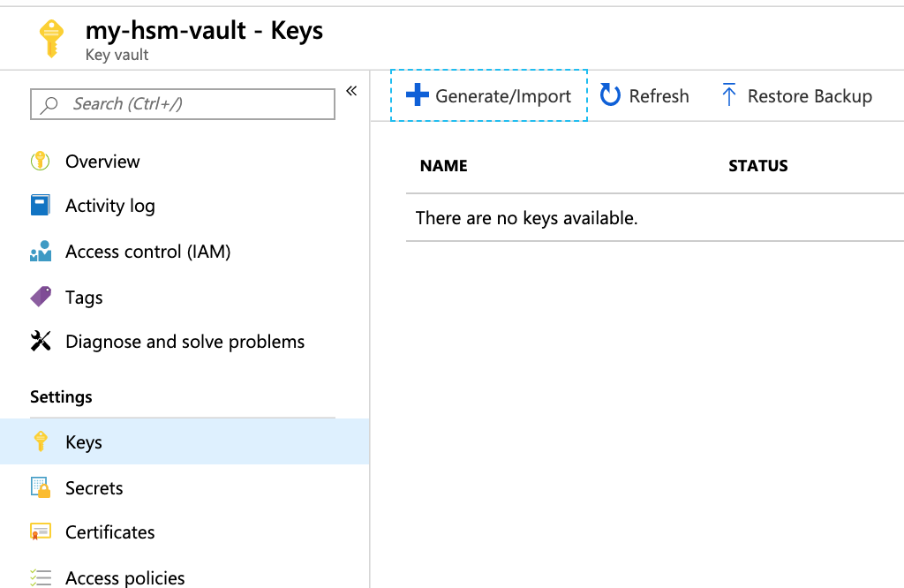Click the magnifier icon in search box

[x=49, y=104]
